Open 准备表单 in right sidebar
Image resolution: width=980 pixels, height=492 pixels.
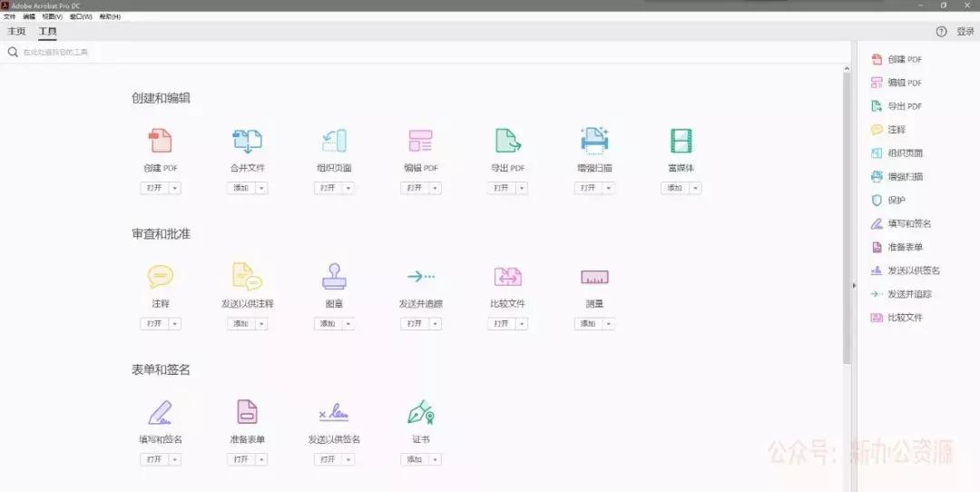(x=897, y=247)
